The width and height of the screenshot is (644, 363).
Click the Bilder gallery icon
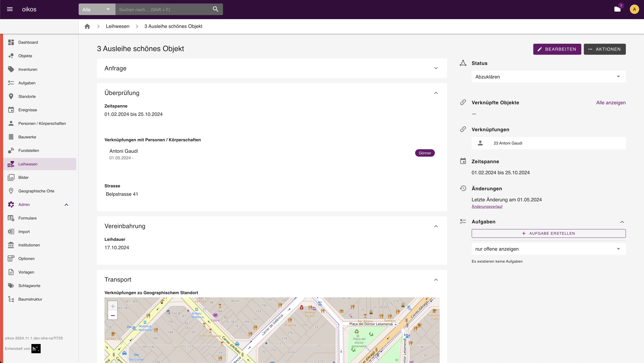coord(11,177)
